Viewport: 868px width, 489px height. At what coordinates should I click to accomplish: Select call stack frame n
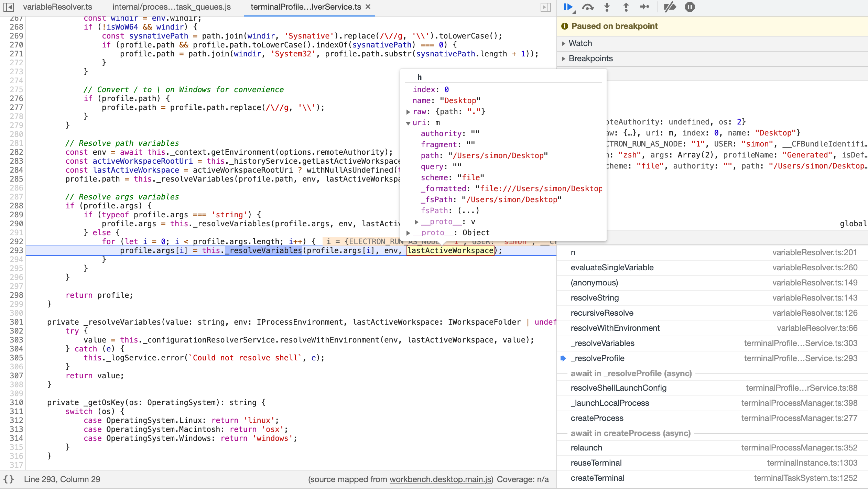pyautogui.click(x=713, y=252)
